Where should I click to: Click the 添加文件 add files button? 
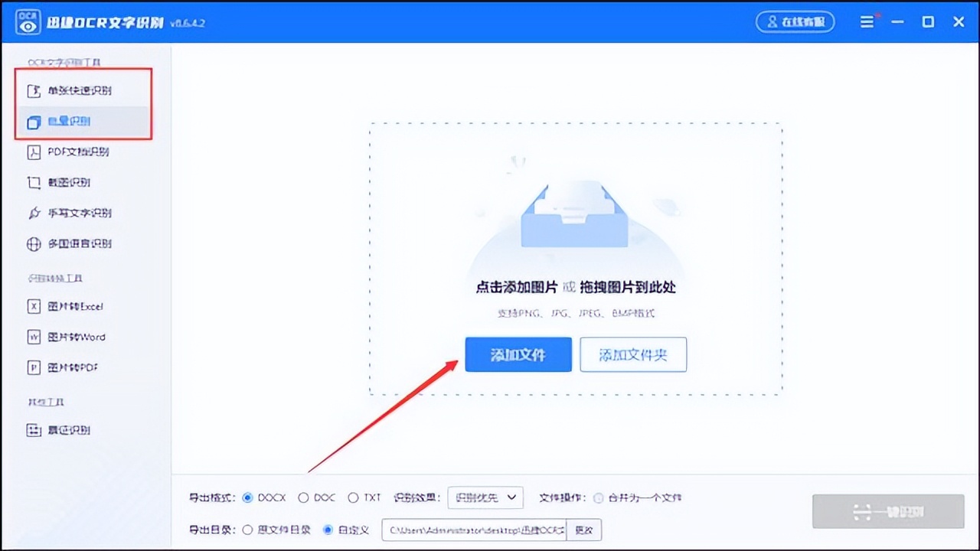[518, 354]
